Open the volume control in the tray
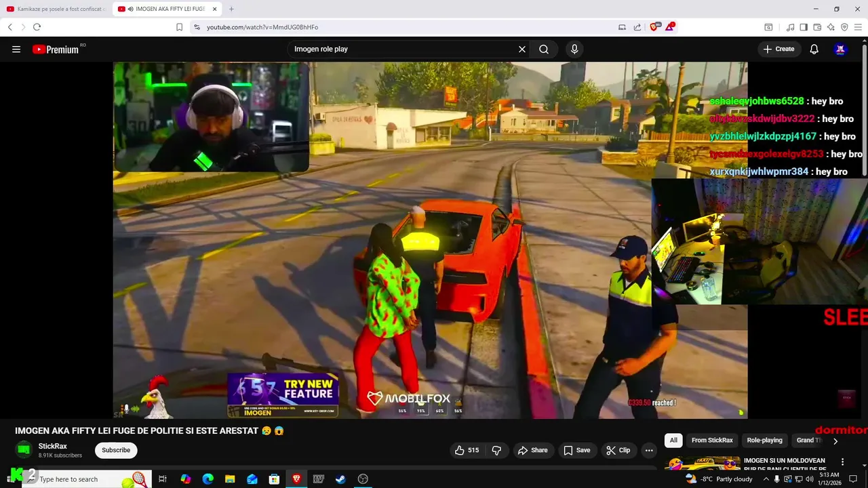 (x=810, y=479)
